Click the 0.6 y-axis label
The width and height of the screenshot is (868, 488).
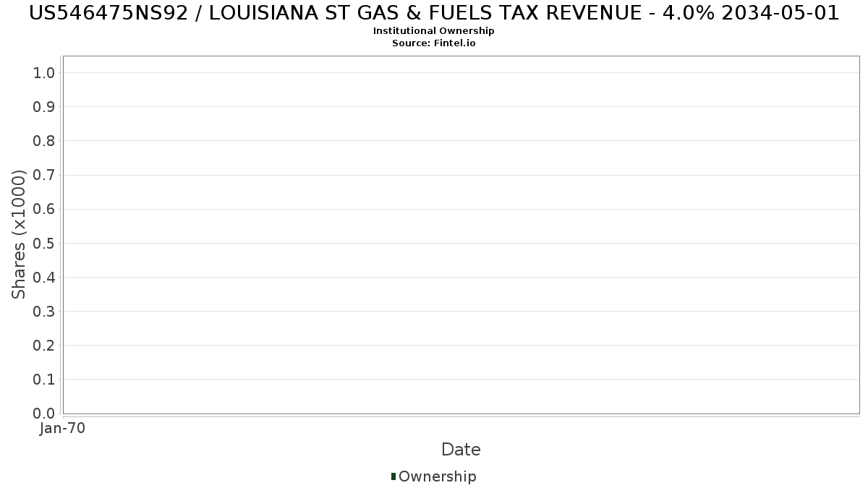point(44,209)
